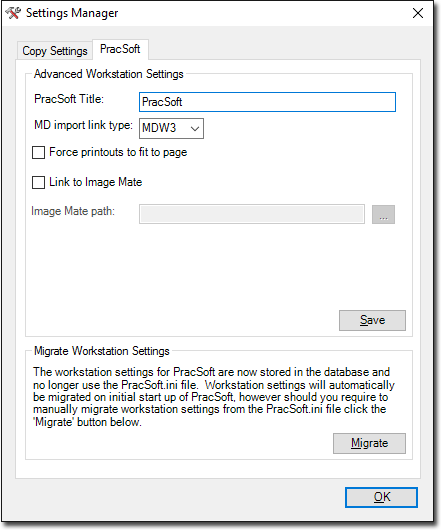The height and width of the screenshot is (530, 441).
Task: Click the Force printouts to fit label
Action: pyautogui.click(x=118, y=152)
